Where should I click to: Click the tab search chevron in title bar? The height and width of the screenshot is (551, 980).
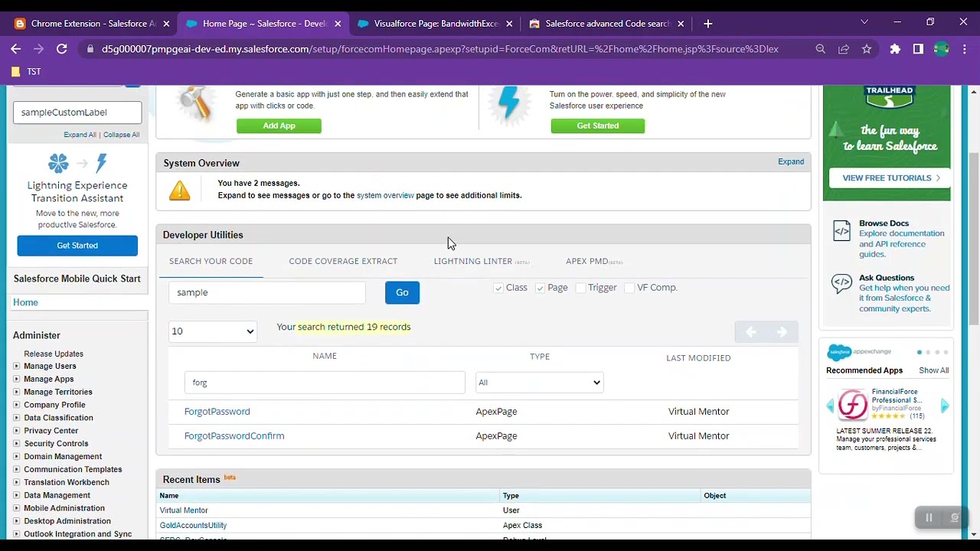tap(864, 23)
